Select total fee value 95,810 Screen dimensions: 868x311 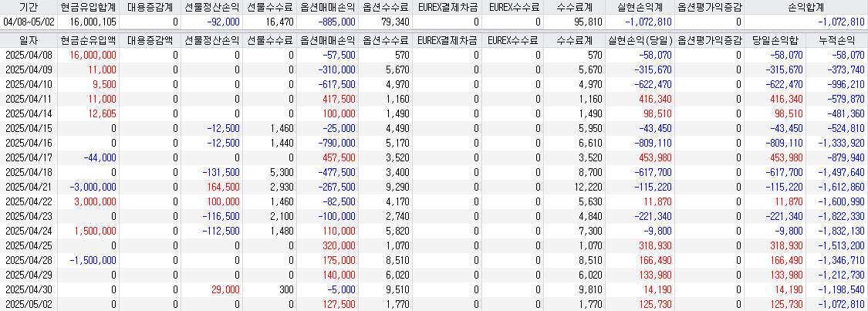tap(575, 22)
